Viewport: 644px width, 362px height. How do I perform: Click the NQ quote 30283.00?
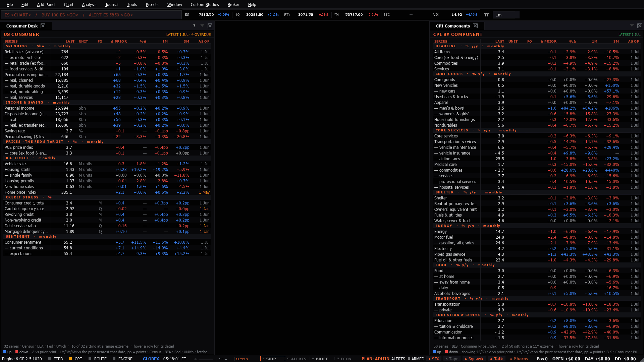[255, 14]
